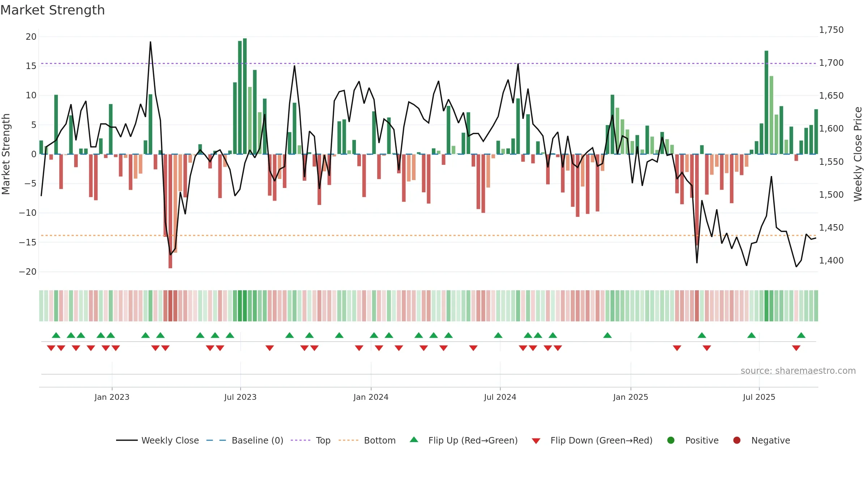Screen dimensions: 868x488
Task: Click the purple dotted Top legend icon
Action: [x=301, y=440]
